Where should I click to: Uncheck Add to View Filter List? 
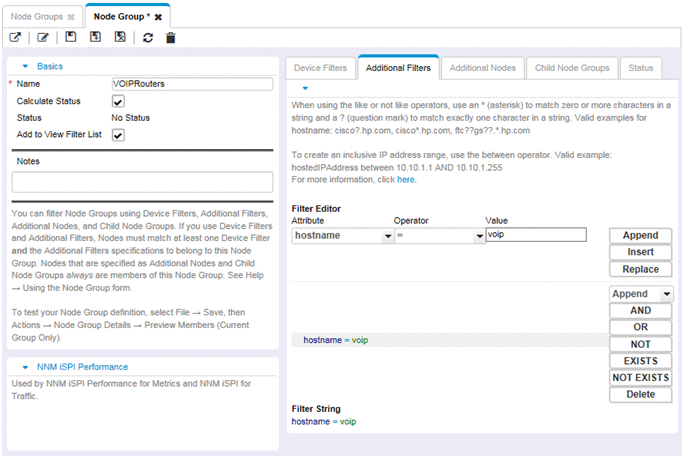pos(118,135)
